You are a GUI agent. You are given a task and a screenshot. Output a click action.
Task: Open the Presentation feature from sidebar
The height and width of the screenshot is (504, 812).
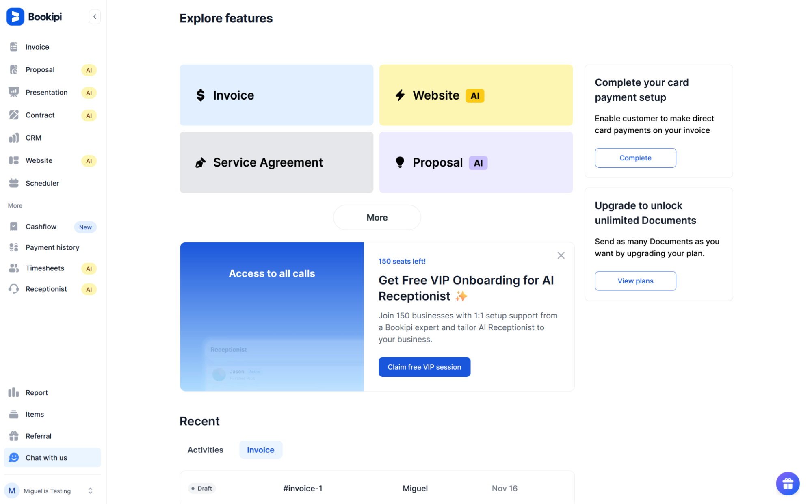pos(14,92)
